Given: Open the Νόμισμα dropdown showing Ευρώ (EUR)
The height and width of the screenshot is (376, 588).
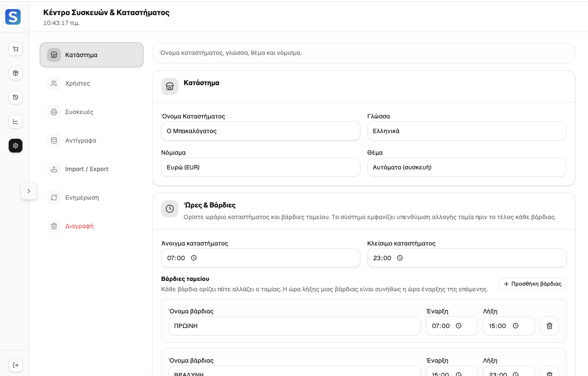Looking at the screenshot, I should tap(261, 167).
